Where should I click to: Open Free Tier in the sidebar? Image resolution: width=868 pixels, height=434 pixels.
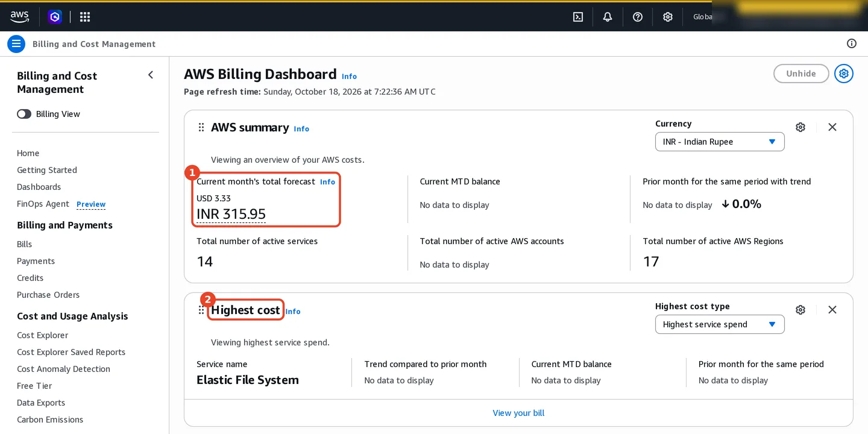click(x=34, y=386)
